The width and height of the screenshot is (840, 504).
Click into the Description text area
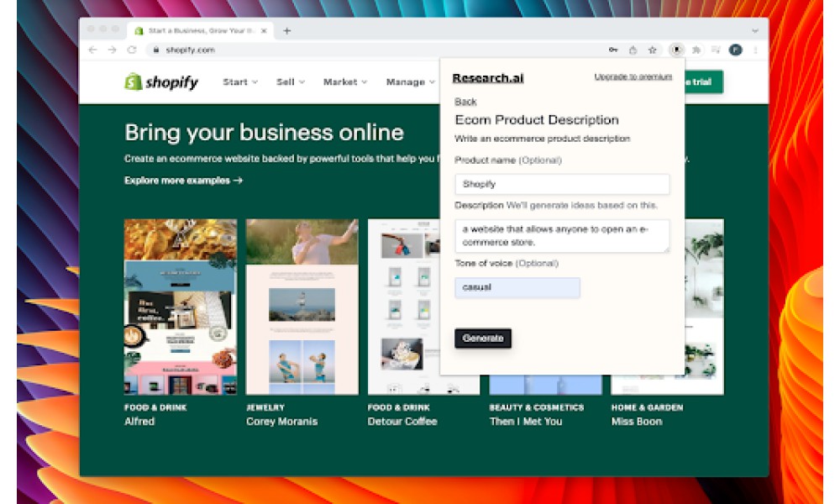tap(562, 236)
